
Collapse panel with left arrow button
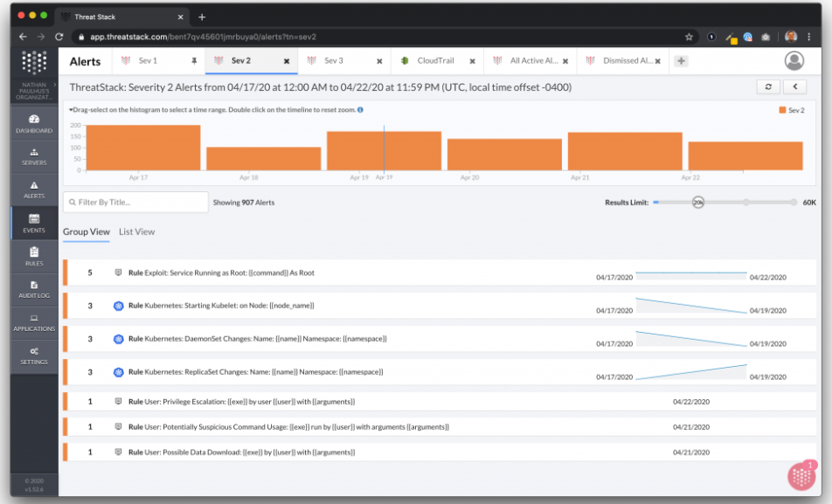coord(794,86)
